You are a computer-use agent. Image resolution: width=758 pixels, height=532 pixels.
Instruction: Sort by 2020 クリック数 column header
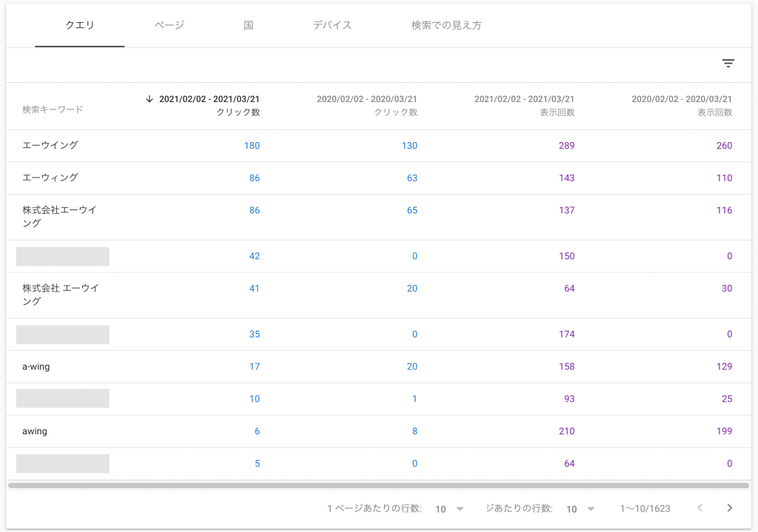point(367,106)
